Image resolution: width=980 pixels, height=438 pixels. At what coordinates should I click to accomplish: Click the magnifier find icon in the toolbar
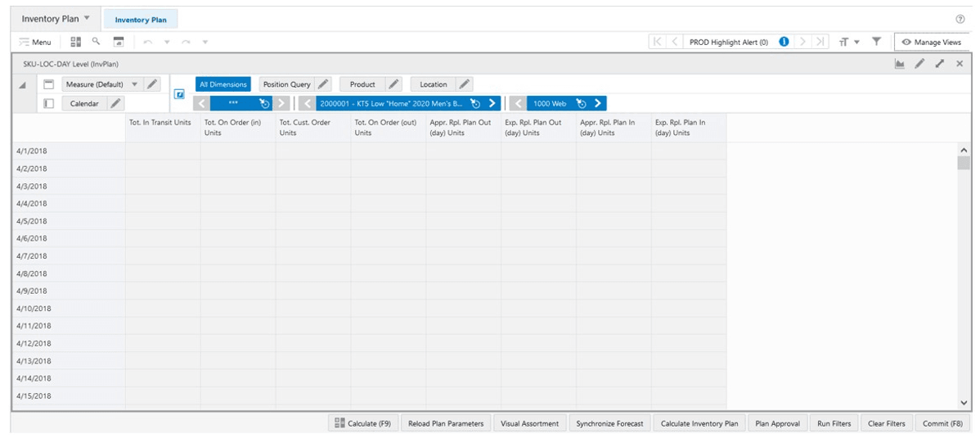click(96, 41)
